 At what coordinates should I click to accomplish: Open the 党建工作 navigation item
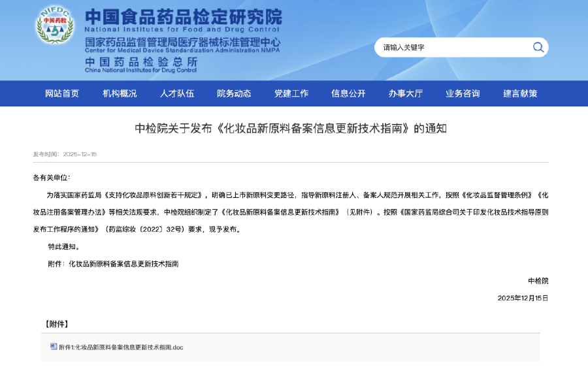(x=291, y=93)
